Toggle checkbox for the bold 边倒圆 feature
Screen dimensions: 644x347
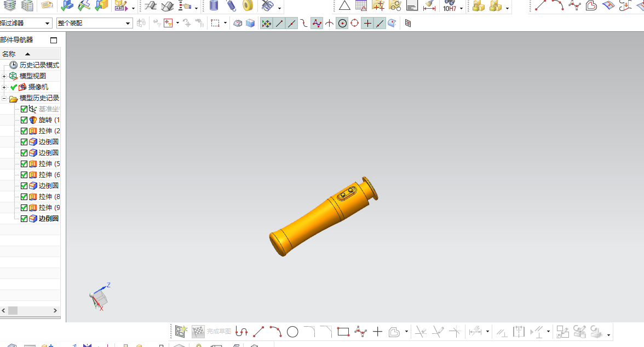[24, 219]
